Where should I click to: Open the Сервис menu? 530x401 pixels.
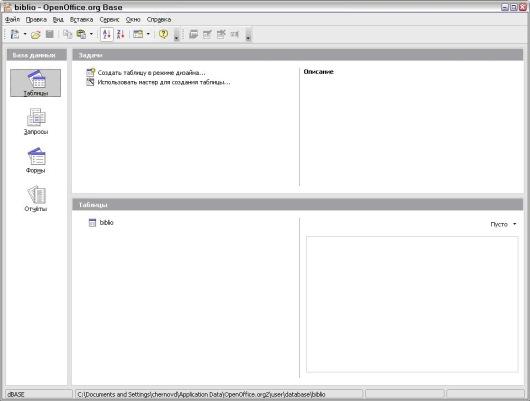(109, 20)
